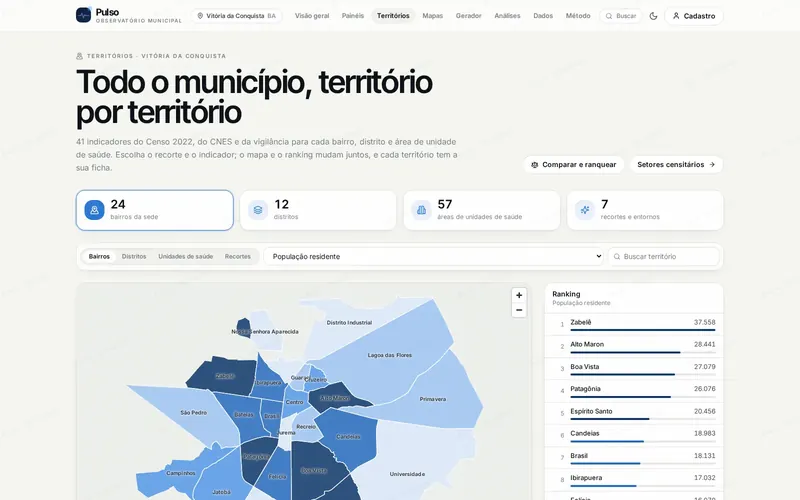Select the 24 bairros da sede card
The height and width of the screenshot is (500, 800).
pyautogui.click(x=155, y=210)
